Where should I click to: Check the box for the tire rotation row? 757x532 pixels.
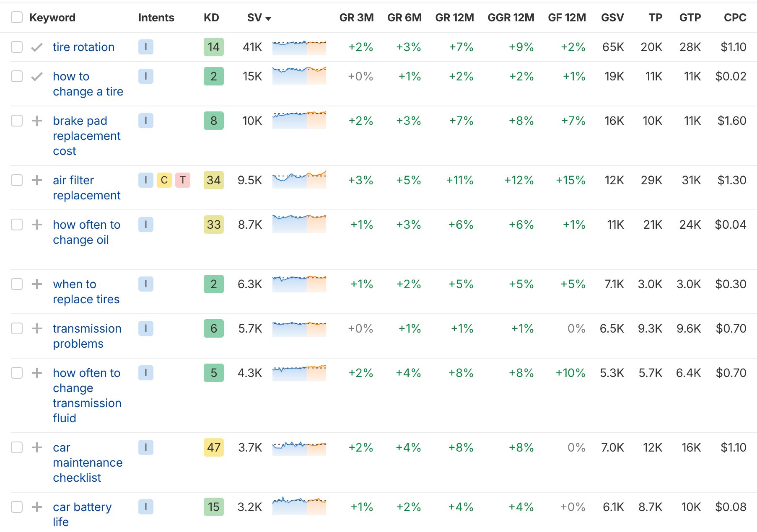17,47
